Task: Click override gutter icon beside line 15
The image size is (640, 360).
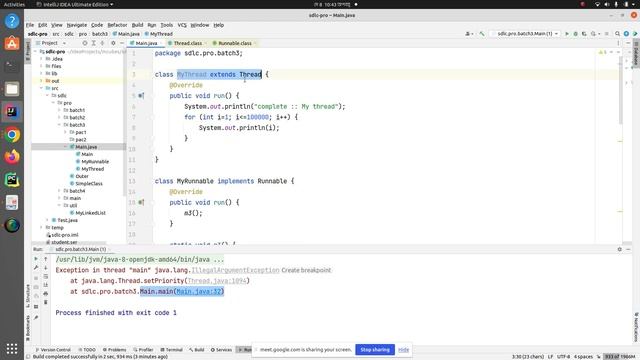Action: tap(141, 202)
